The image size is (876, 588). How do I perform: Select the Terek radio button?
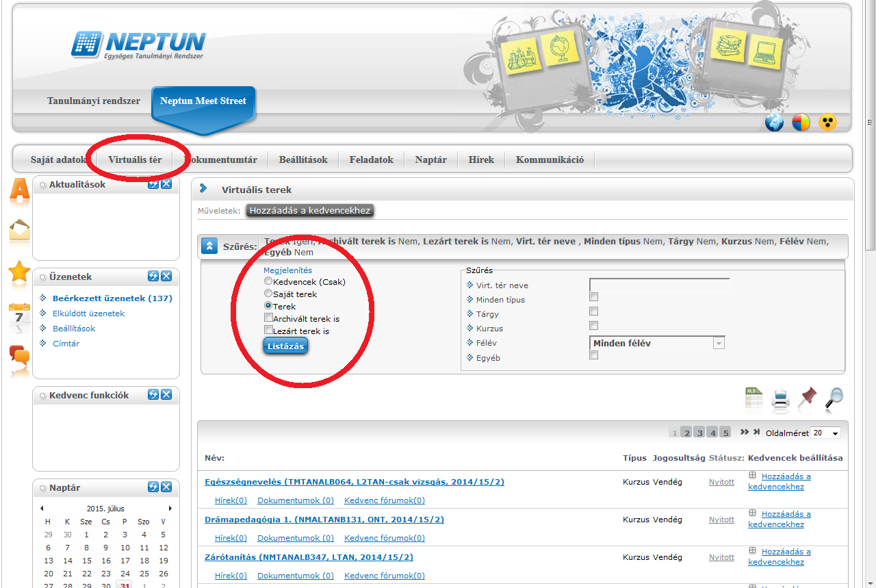tap(268, 306)
